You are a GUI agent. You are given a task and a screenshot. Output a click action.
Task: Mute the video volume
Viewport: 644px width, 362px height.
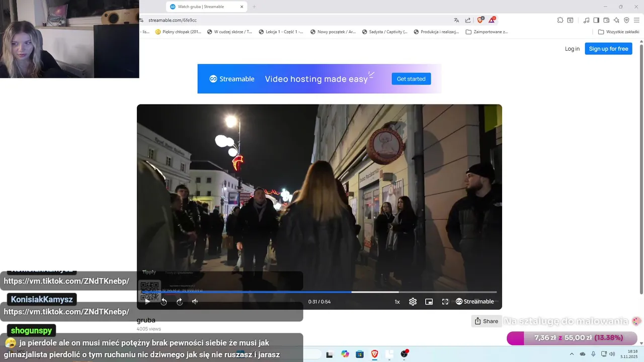click(x=195, y=302)
